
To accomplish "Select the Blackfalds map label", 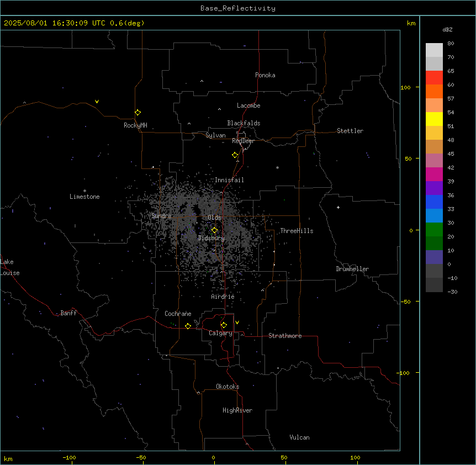I will coord(244,123).
